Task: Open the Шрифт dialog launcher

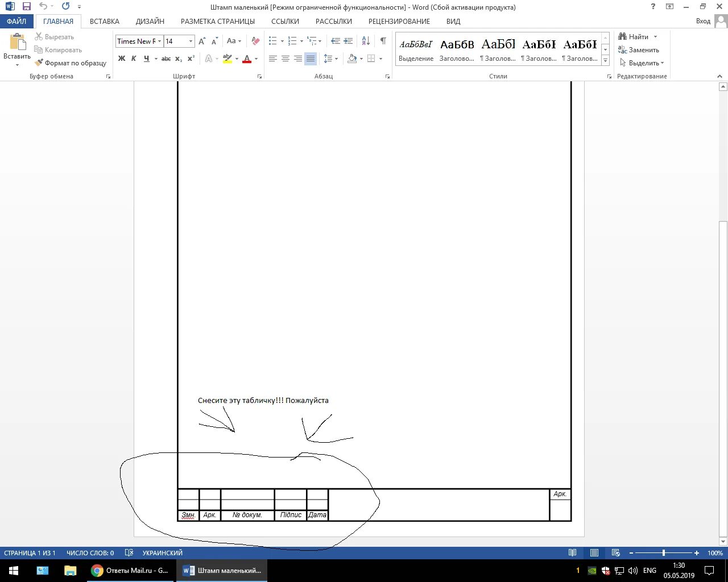Action: click(260, 76)
